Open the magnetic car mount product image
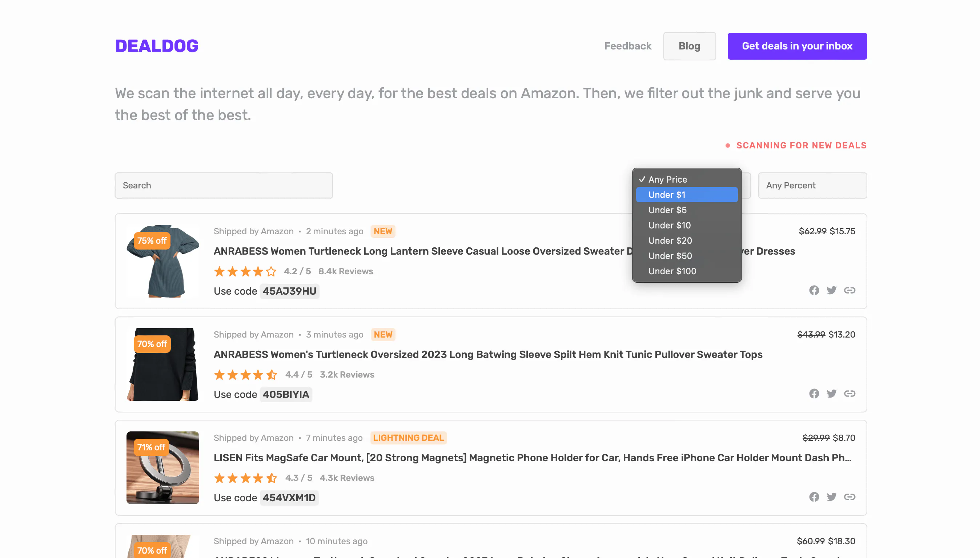This screenshot has width=980, height=558. (x=163, y=467)
